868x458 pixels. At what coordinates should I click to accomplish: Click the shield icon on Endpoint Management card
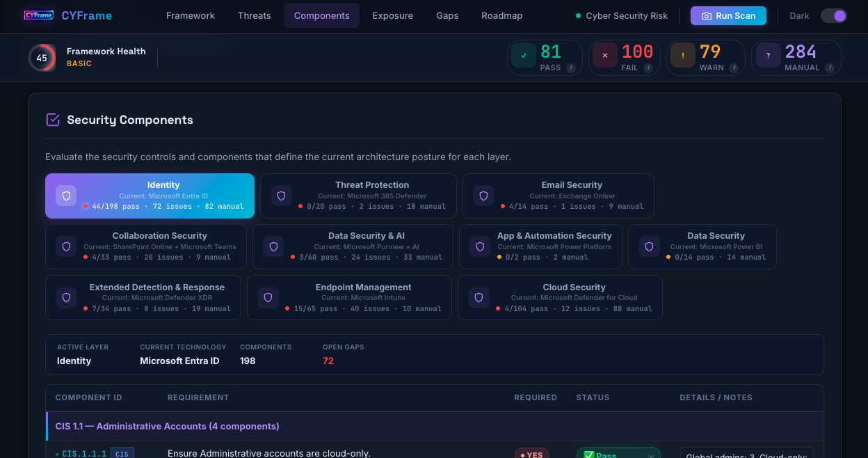tap(268, 298)
